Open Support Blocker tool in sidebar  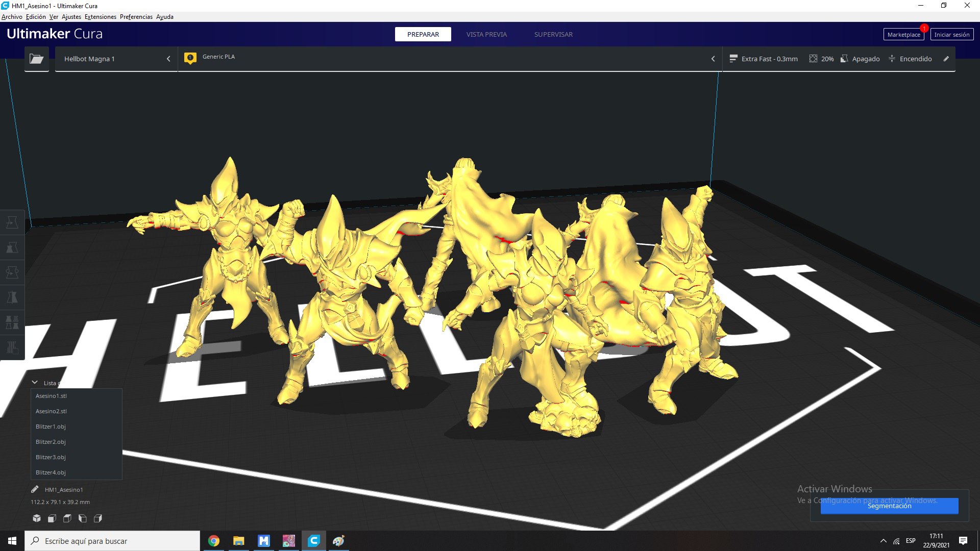[12, 347]
